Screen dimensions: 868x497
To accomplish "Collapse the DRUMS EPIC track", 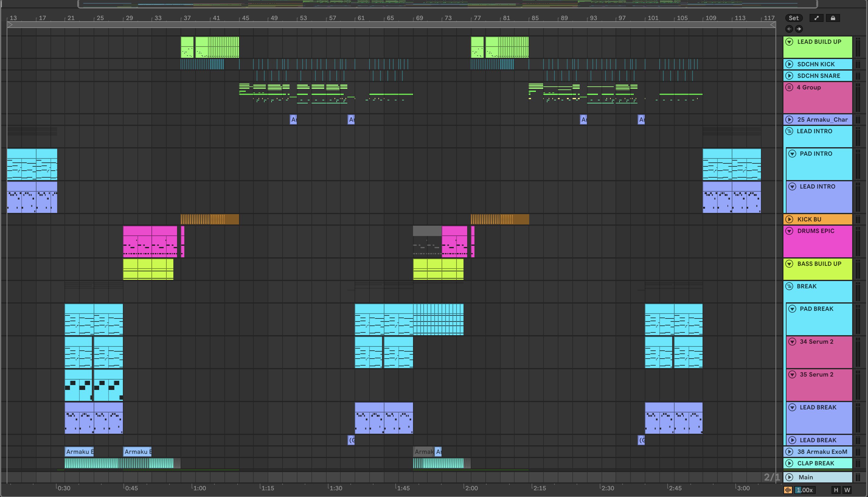I will [789, 231].
